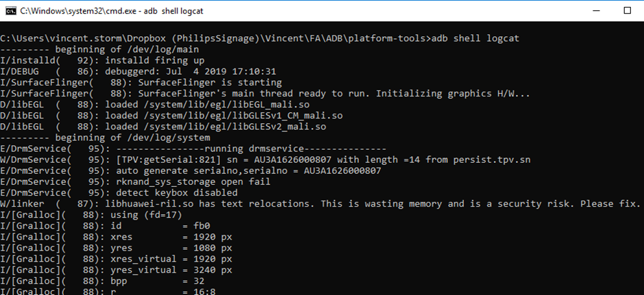Image resolution: width=644 pixels, height=295 pixels.
Task: Click the typed "adb shell logcat" command
Action: pyautogui.click(x=474, y=38)
